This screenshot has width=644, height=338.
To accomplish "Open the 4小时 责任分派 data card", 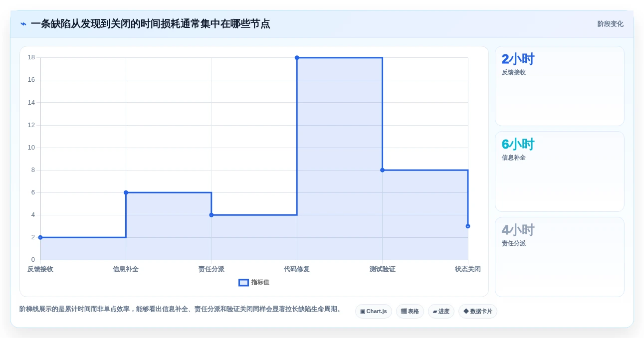I will click(x=559, y=257).
